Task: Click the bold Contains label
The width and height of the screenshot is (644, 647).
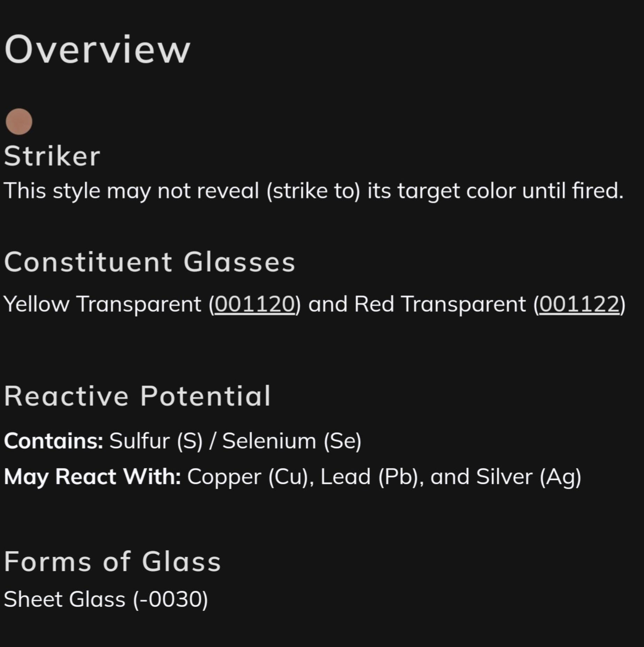Action: pos(54,441)
